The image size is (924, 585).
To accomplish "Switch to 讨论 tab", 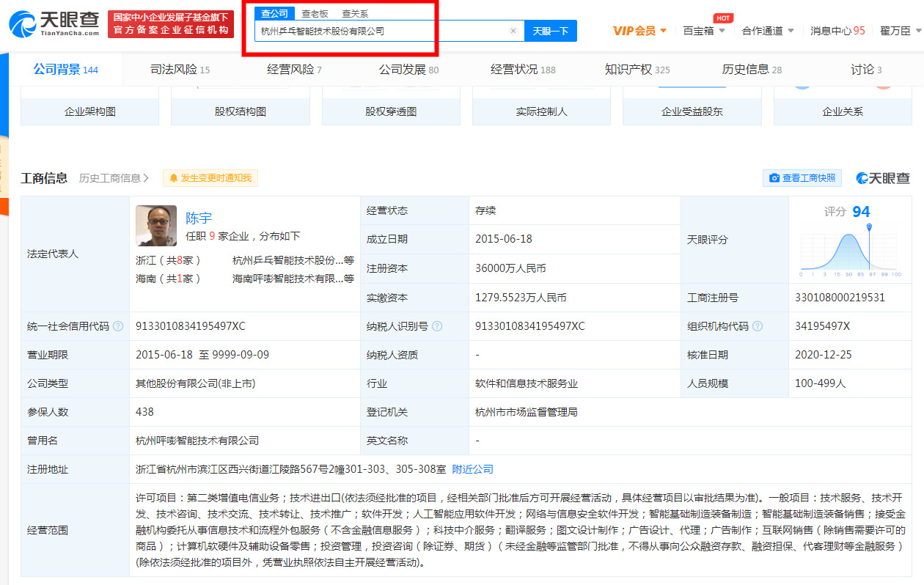I will pos(866,70).
